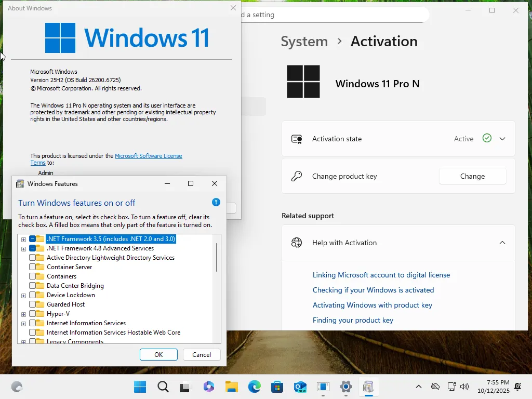Open File Explorer from the taskbar
The image size is (532, 399).
231,387
